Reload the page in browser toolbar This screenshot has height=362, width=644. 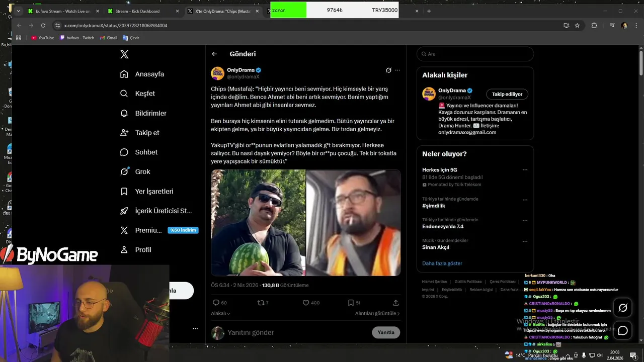(x=43, y=25)
